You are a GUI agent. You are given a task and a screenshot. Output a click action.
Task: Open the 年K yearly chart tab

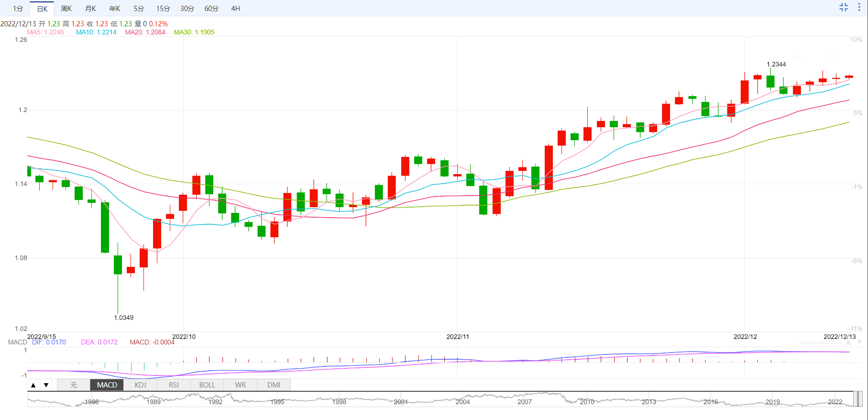coord(115,9)
